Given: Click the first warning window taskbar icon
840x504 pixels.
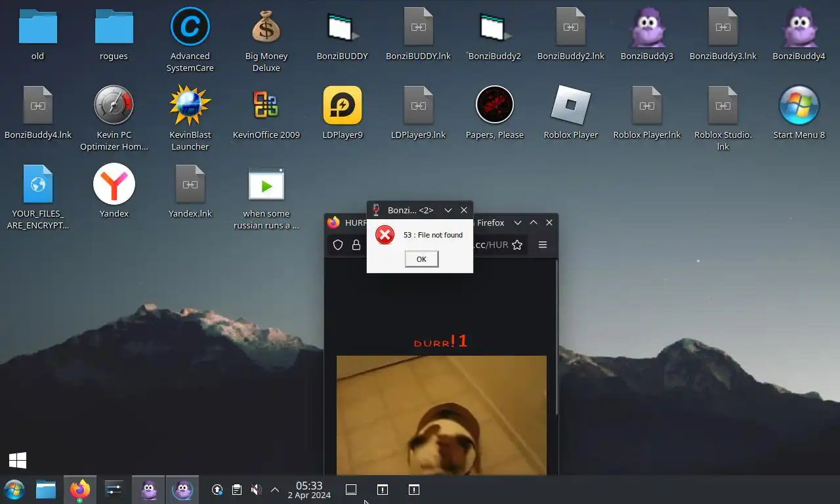Looking at the screenshot, I should (383, 490).
